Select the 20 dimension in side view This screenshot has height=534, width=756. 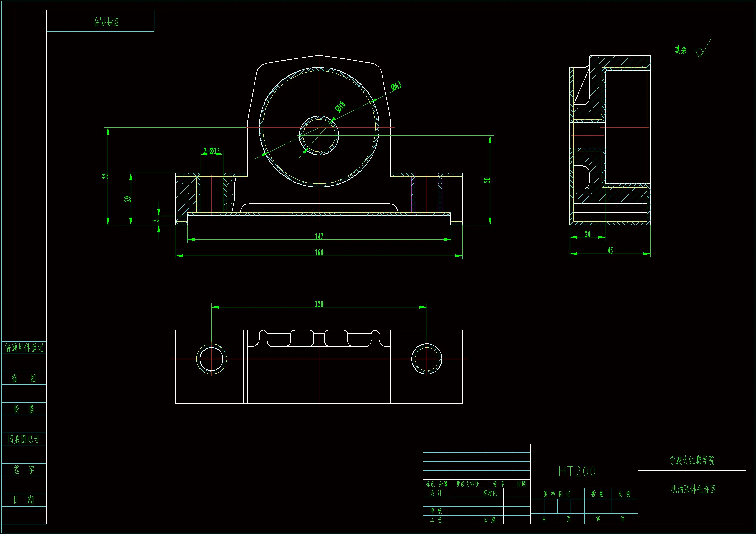[x=588, y=234]
